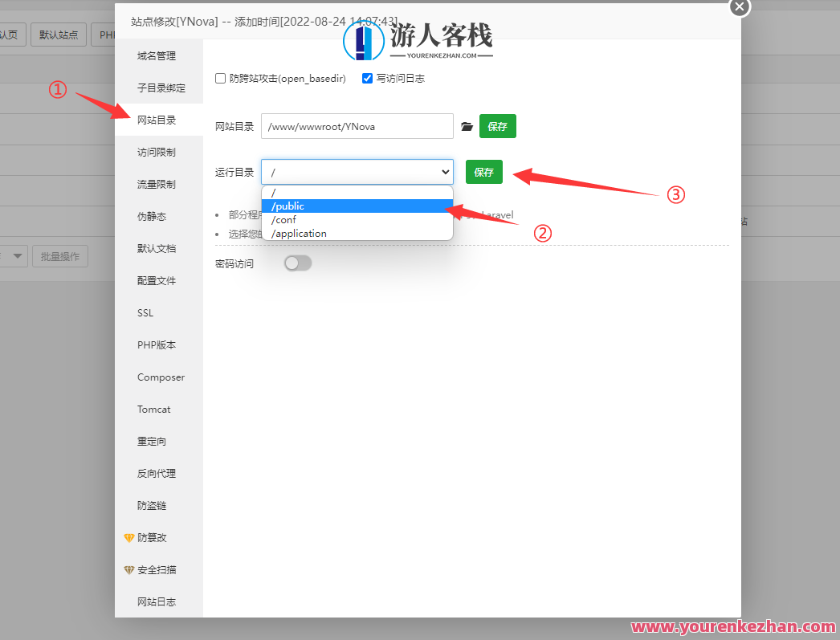This screenshot has height=640, width=840.
Task: Save the 网站目录 path
Action: pyautogui.click(x=497, y=126)
